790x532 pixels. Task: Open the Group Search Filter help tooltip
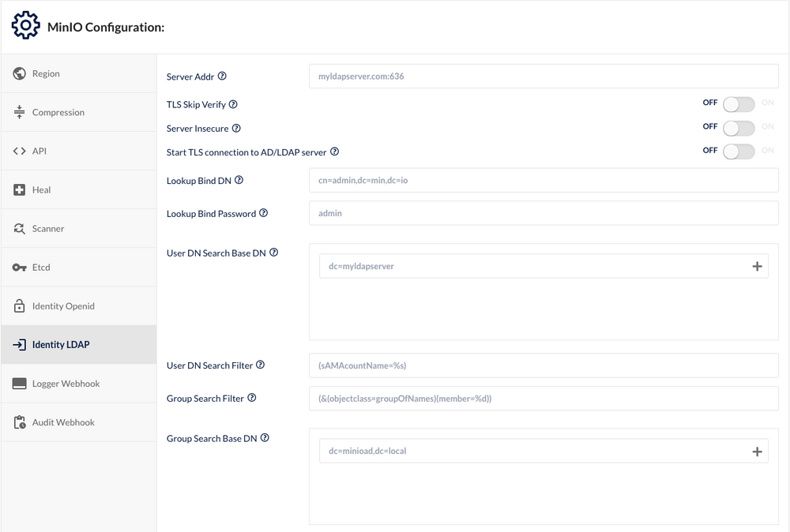(x=253, y=397)
